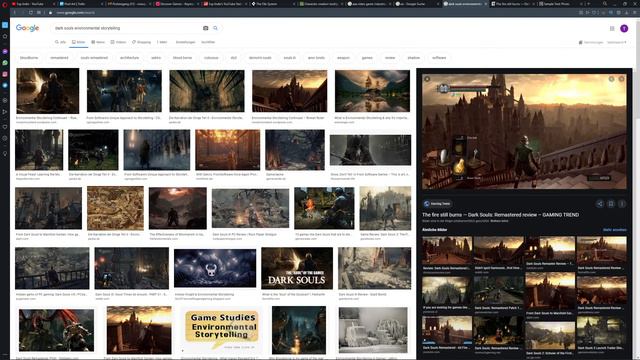
Task: Open more options in preview panel
Action: pyautogui.click(x=621, y=204)
